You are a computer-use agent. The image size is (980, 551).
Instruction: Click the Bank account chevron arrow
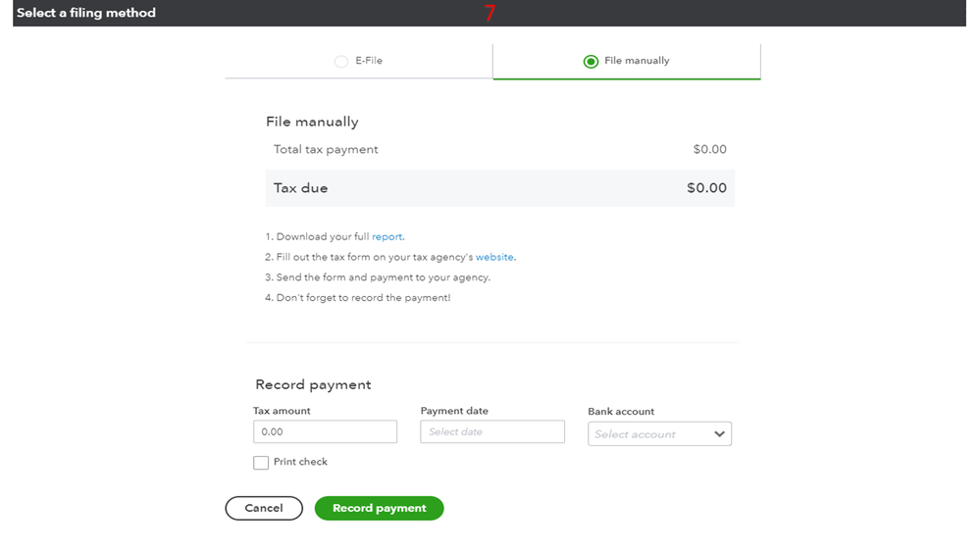point(719,433)
